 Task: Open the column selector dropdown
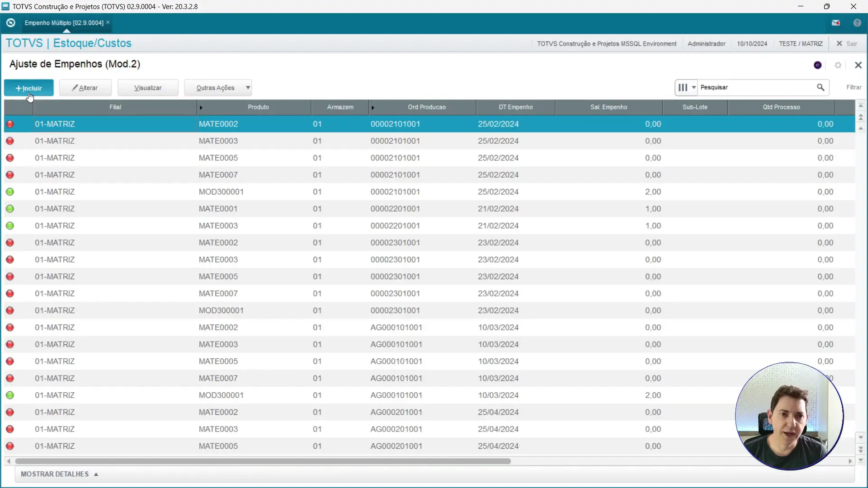pyautogui.click(x=686, y=87)
